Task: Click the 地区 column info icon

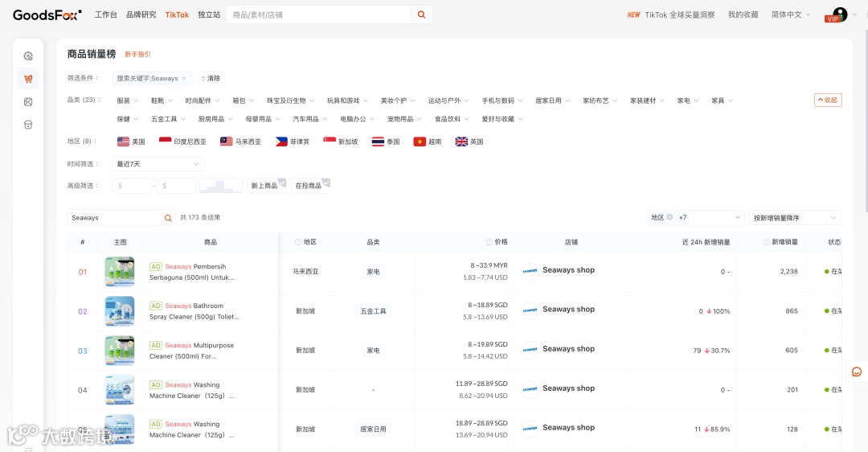Action: [298, 242]
